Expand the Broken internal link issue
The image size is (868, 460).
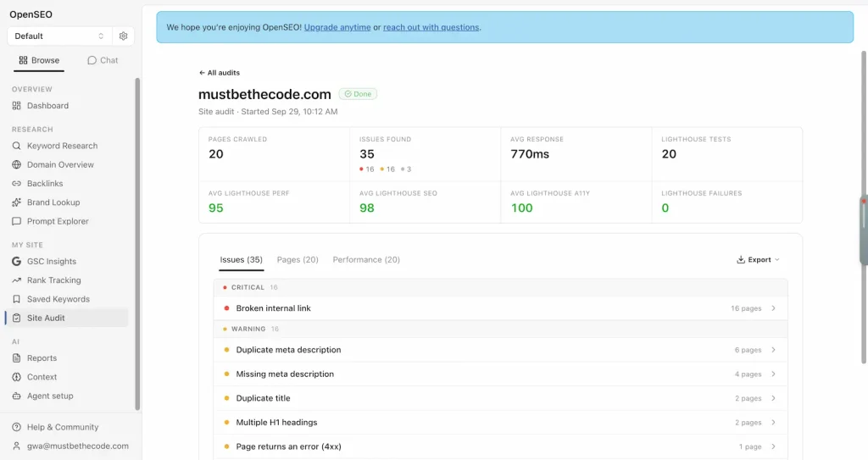pyautogui.click(x=500, y=308)
